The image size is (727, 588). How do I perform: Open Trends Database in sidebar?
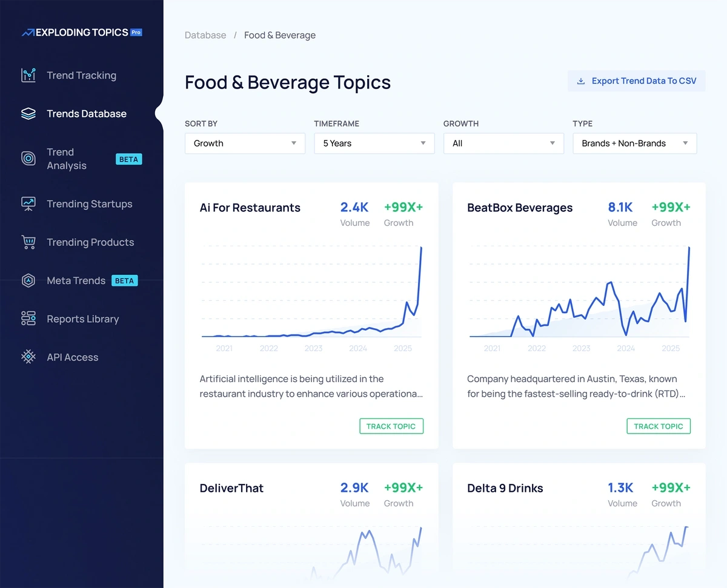point(87,114)
